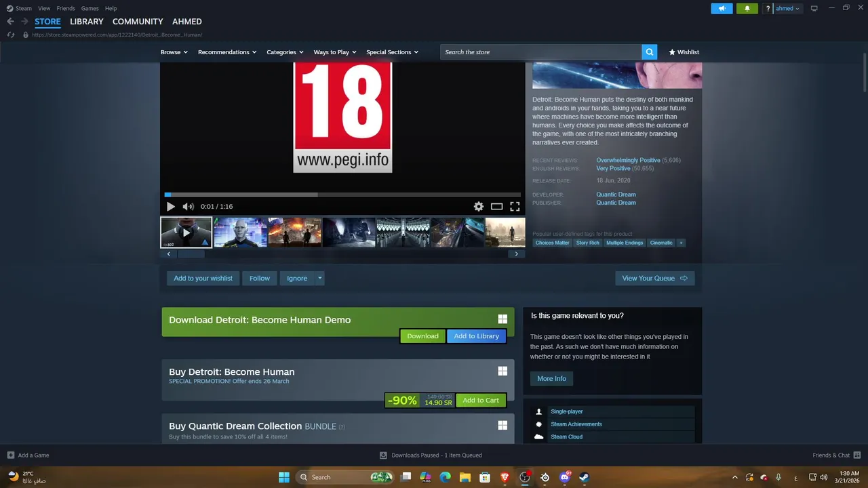Open View Your Queue
The image size is (868, 488).
tap(654, 279)
